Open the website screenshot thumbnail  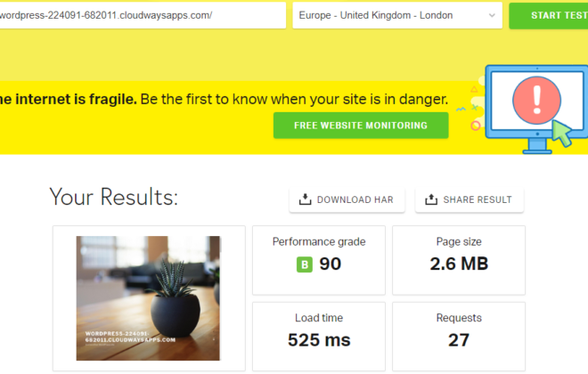(x=148, y=298)
